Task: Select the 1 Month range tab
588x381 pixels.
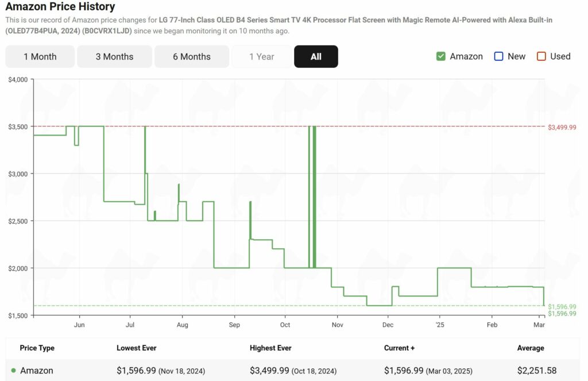Action: (40, 56)
